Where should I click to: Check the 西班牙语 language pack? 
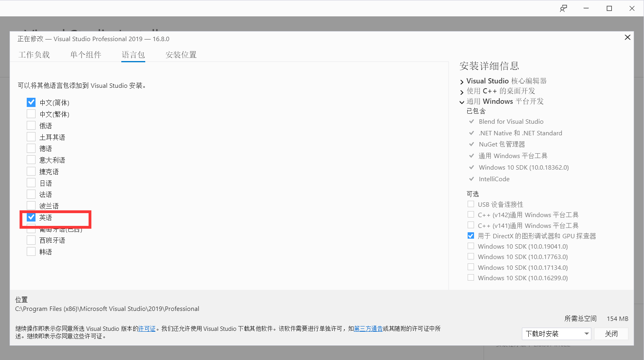[31, 240]
